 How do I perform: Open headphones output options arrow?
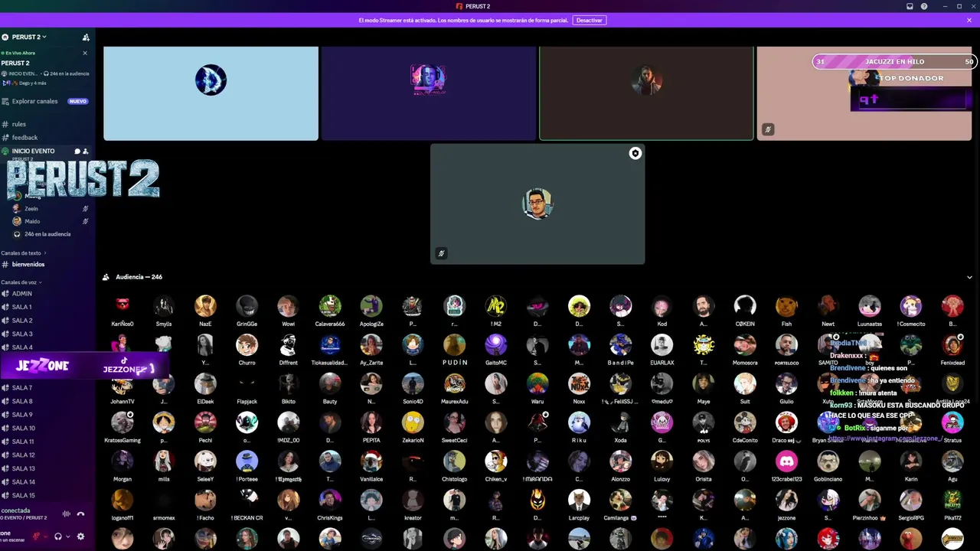[x=67, y=536]
